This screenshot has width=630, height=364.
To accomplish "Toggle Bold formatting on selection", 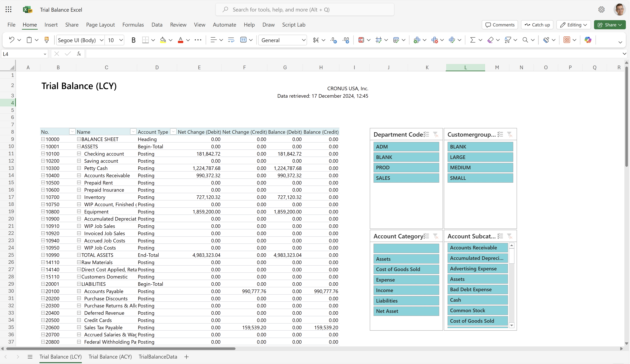I will 133,40.
